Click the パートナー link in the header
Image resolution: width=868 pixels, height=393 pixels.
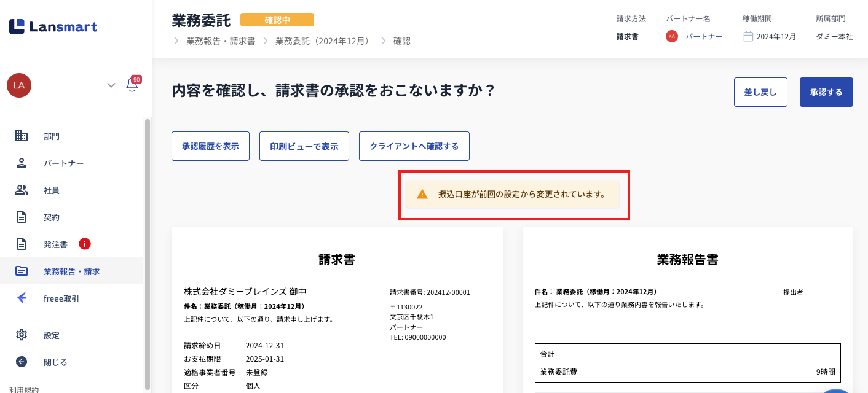704,36
